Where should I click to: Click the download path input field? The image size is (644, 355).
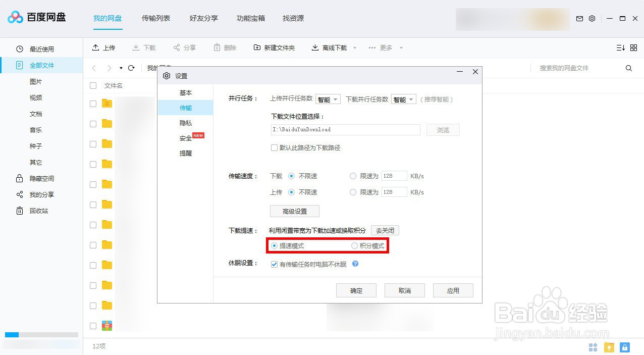point(345,130)
